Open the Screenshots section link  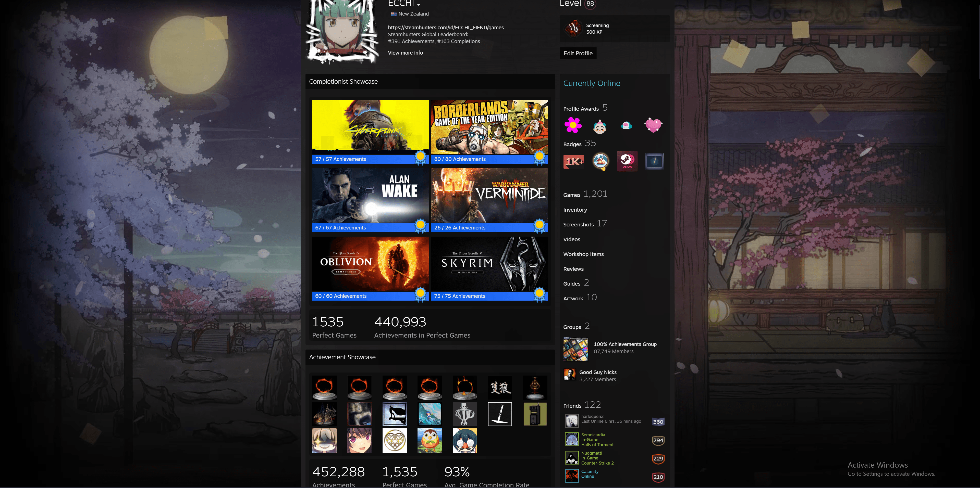coord(578,225)
